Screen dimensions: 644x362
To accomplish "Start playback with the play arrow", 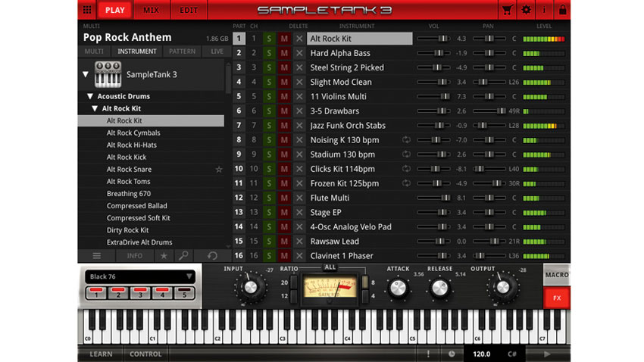I will pyautogui.click(x=547, y=354).
